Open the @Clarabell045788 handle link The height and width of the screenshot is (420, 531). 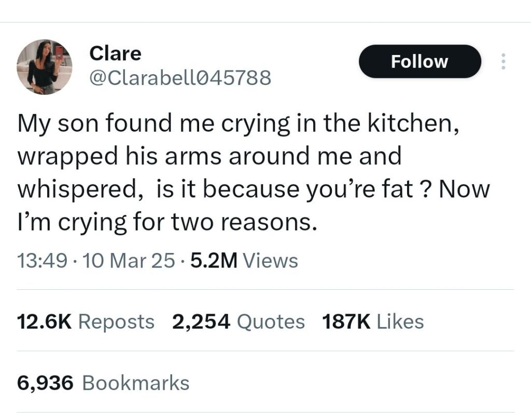(180, 78)
